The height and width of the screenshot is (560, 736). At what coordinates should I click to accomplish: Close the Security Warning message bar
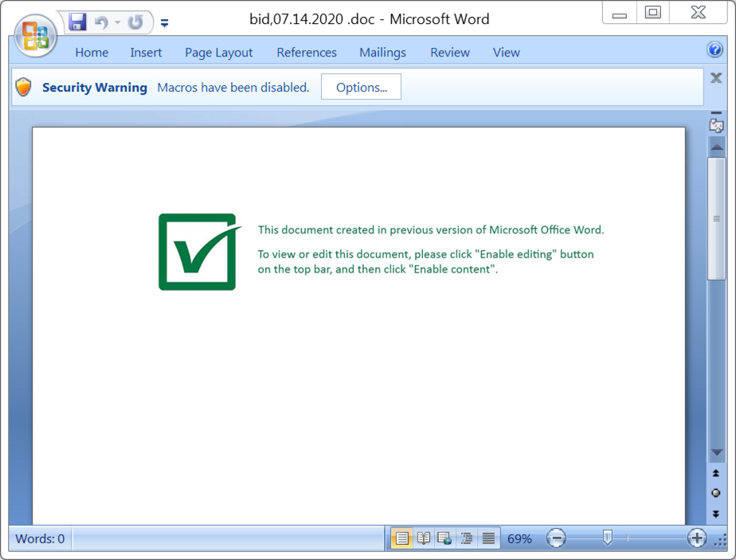716,78
